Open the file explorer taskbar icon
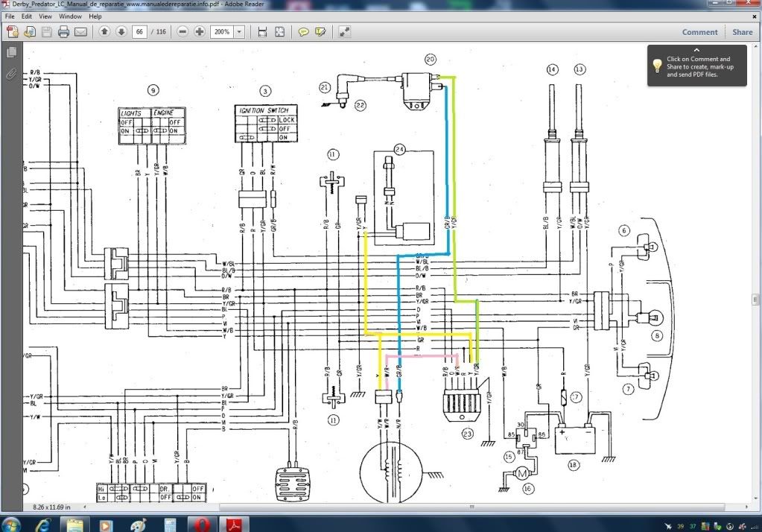 (74, 525)
